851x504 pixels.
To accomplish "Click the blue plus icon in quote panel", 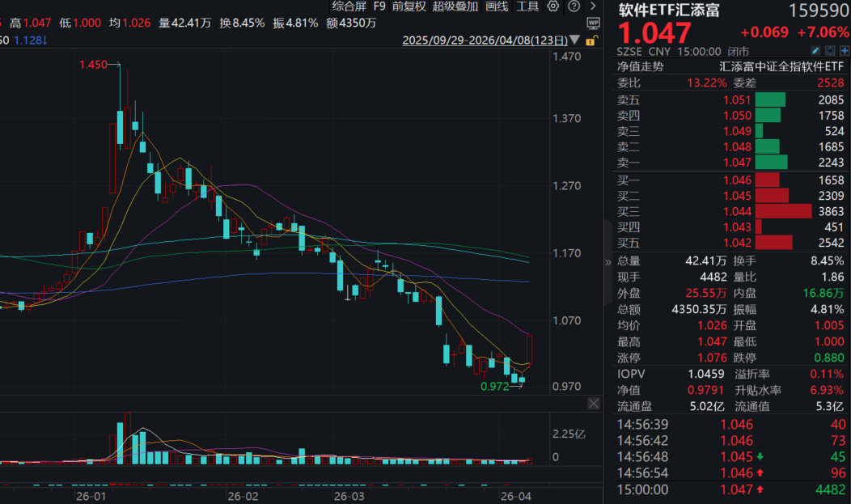I will (x=845, y=50).
